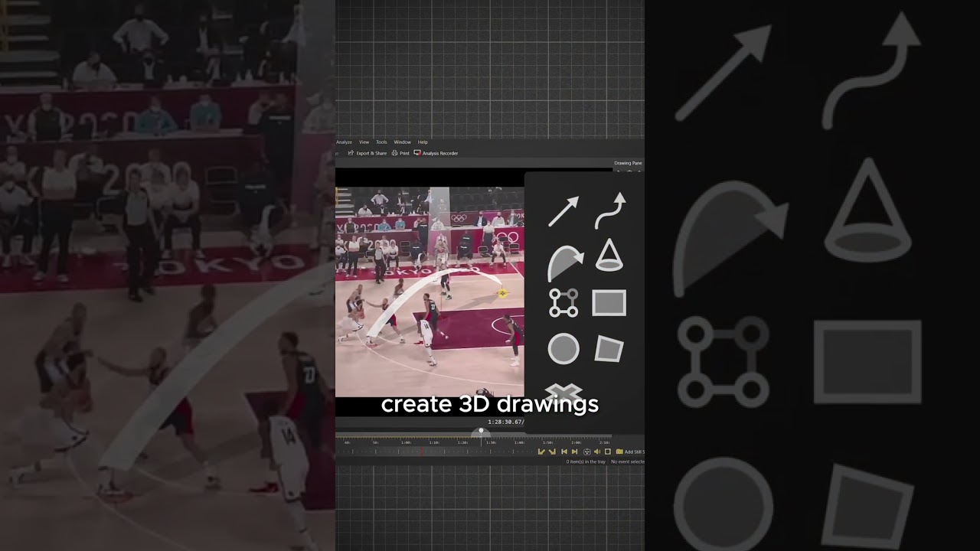Jump to next frame with skip-forward icon
The height and width of the screenshot is (551, 980).
[x=574, y=452]
